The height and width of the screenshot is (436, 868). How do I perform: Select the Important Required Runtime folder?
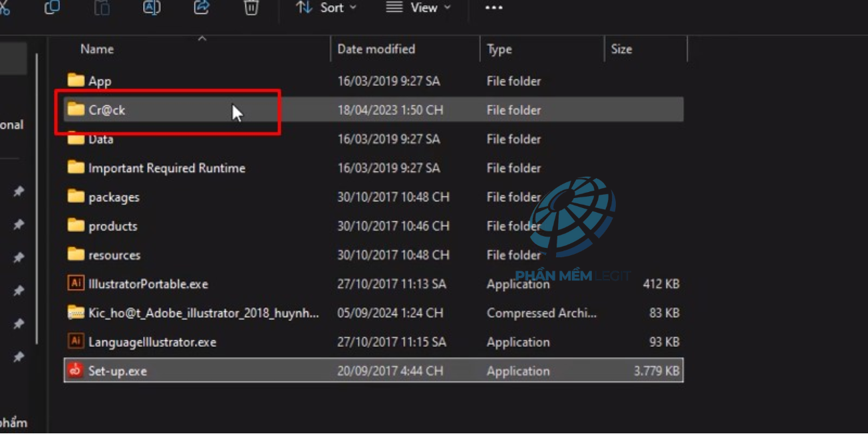[x=166, y=168]
